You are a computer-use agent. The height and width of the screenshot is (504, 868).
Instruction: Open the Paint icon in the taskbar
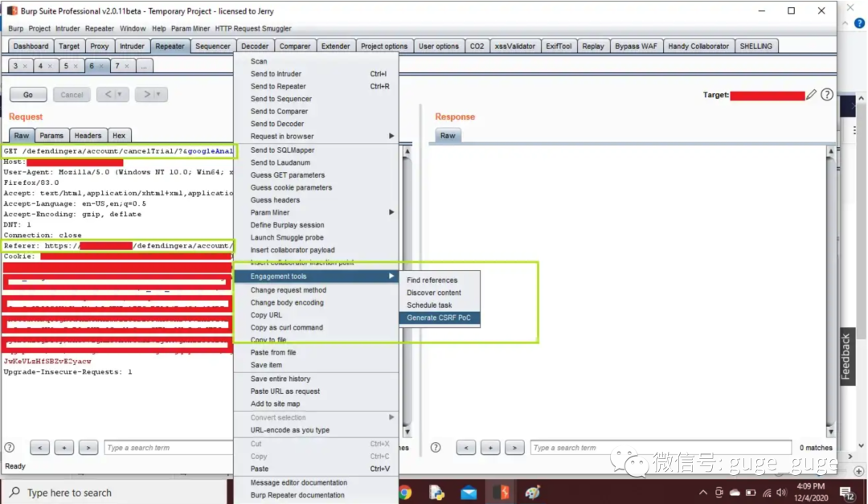click(x=533, y=493)
